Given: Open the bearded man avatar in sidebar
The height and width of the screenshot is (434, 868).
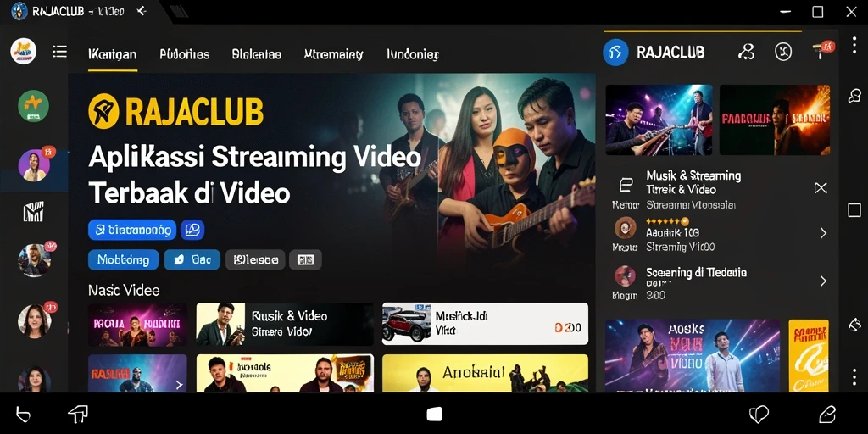Looking at the screenshot, I should click(34, 260).
